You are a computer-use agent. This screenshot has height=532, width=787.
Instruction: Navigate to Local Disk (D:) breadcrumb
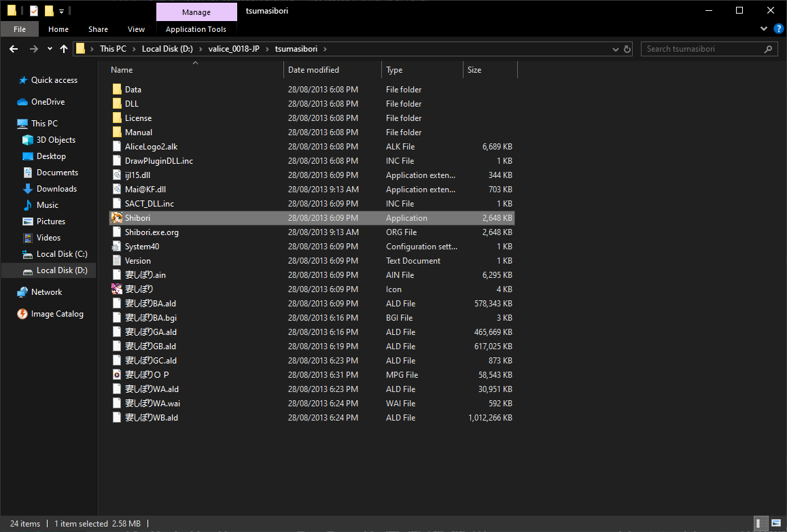(x=167, y=49)
